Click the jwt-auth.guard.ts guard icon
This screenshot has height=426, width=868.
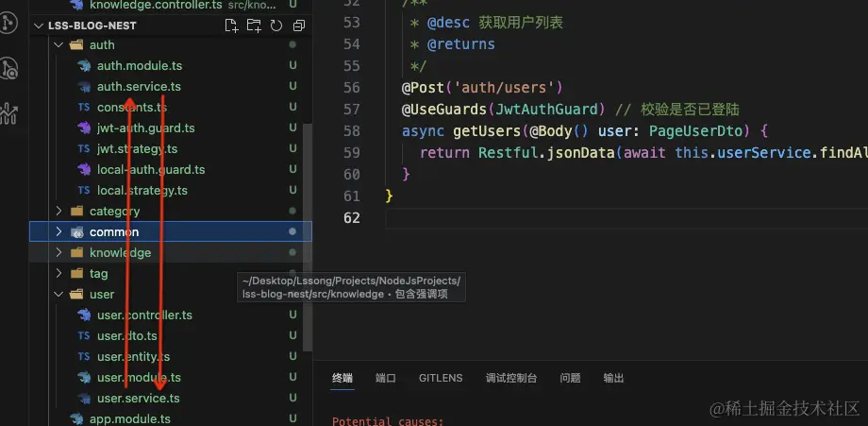point(84,128)
